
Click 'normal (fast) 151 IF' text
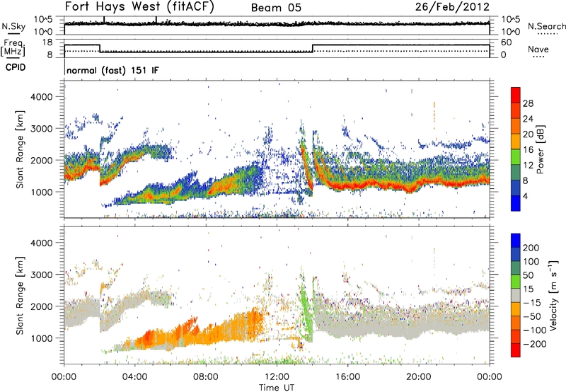click(x=112, y=70)
